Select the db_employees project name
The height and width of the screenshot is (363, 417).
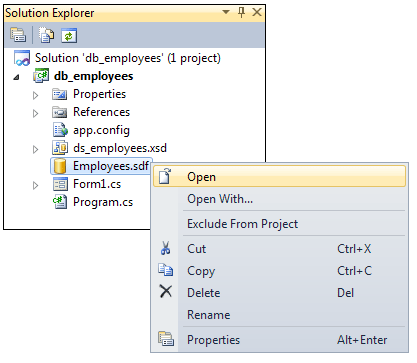(x=93, y=76)
